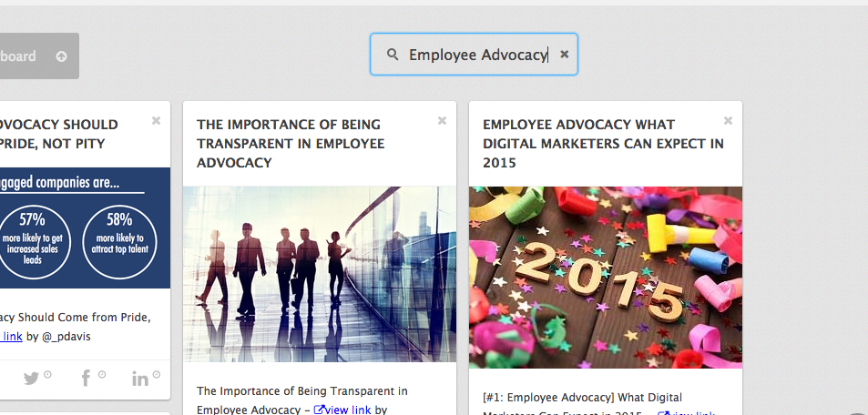Open the 2015 confetti party image
868x415 pixels.
coord(606,278)
